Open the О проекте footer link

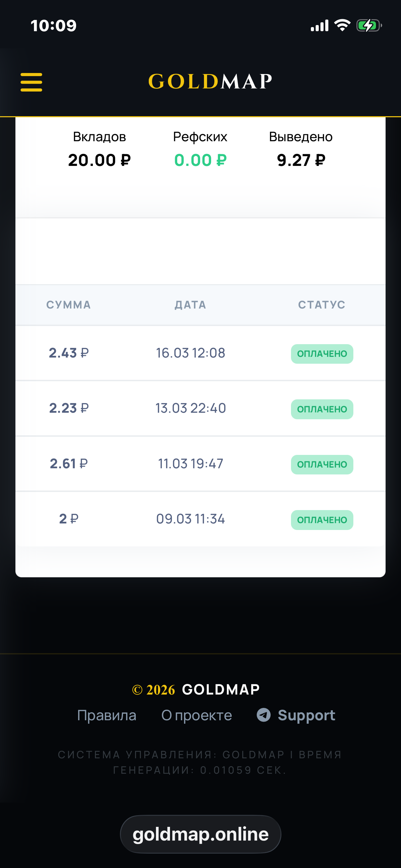coord(197,715)
